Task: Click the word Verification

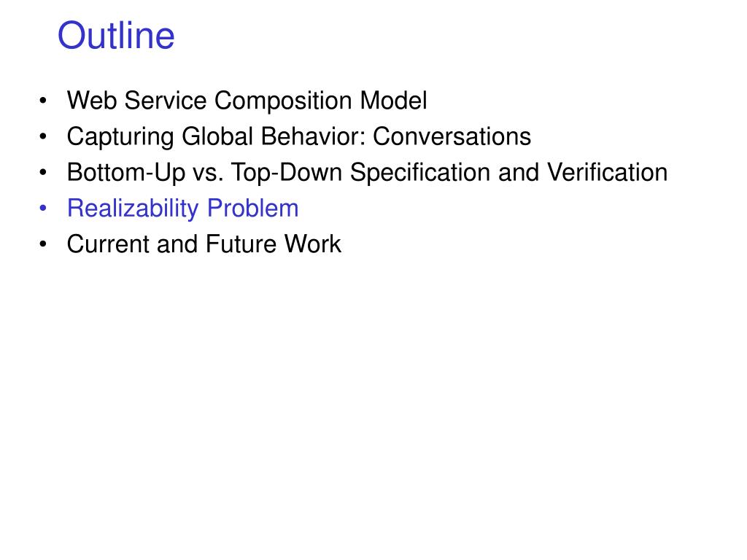Action: pyautogui.click(x=607, y=172)
